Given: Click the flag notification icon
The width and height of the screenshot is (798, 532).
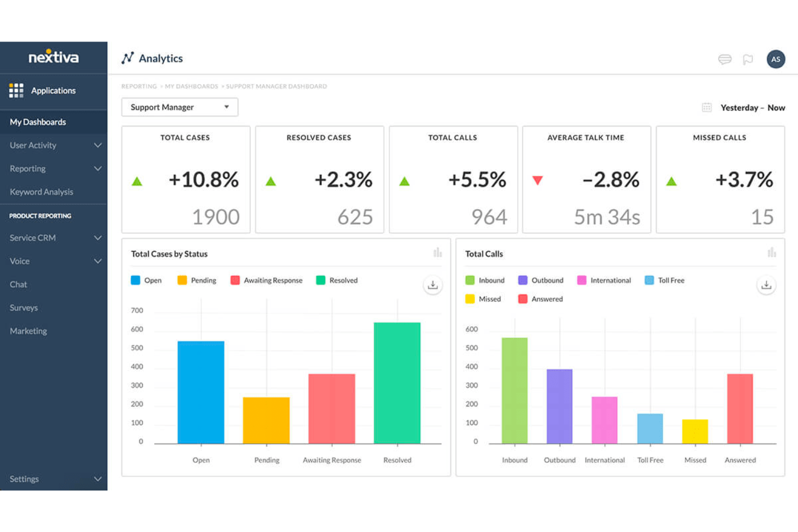Looking at the screenshot, I should [748, 59].
